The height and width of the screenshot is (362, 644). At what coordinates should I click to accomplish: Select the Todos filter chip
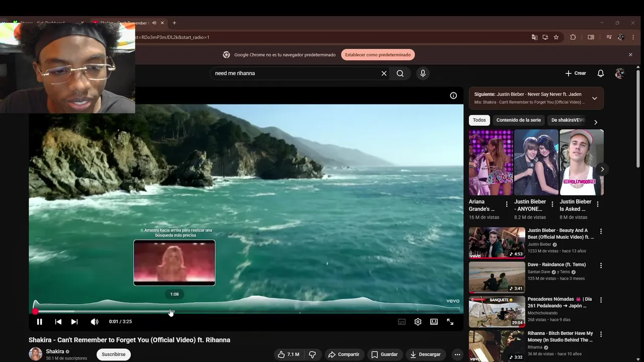pyautogui.click(x=479, y=120)
